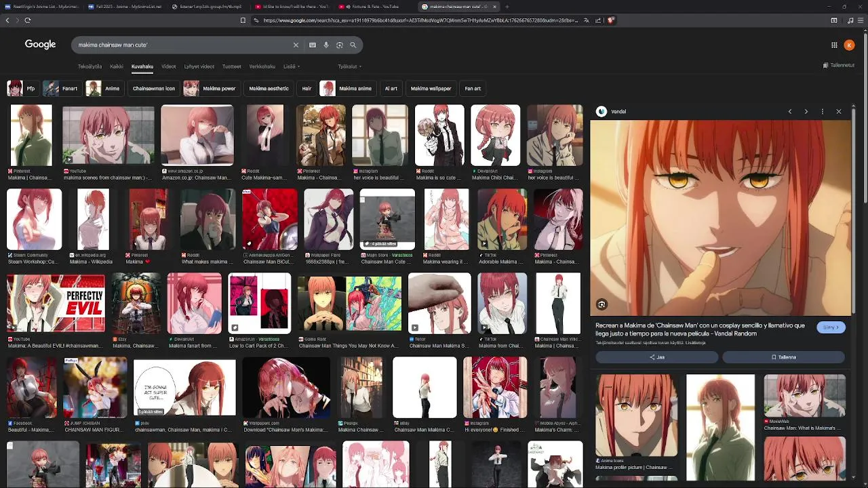This screenshot has height=488, width=868.
Task: Open the Google apps grid
Action: 834,45
